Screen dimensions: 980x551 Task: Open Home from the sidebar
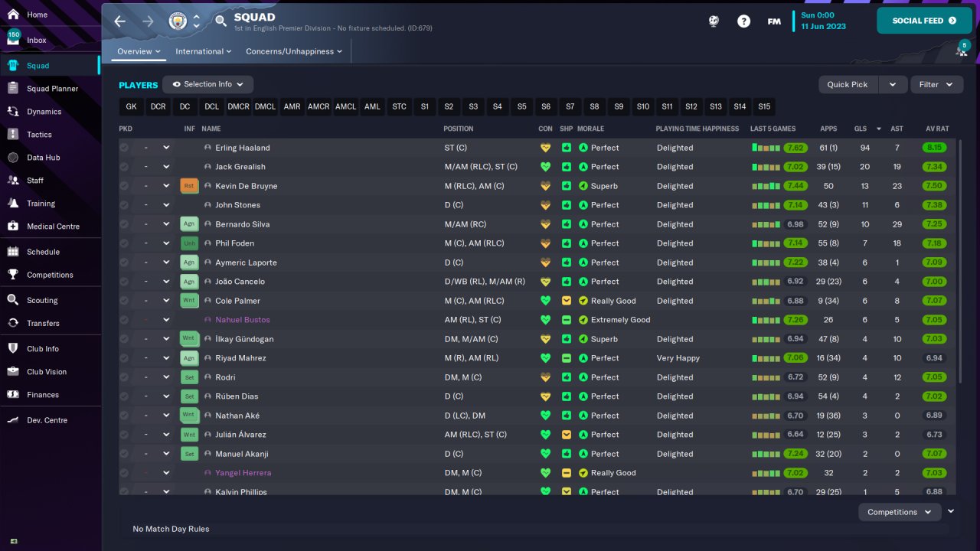[51, 15]
